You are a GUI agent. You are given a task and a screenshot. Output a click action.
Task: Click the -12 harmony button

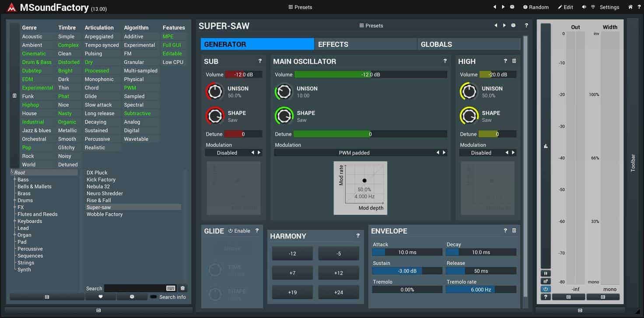(292, 253)
